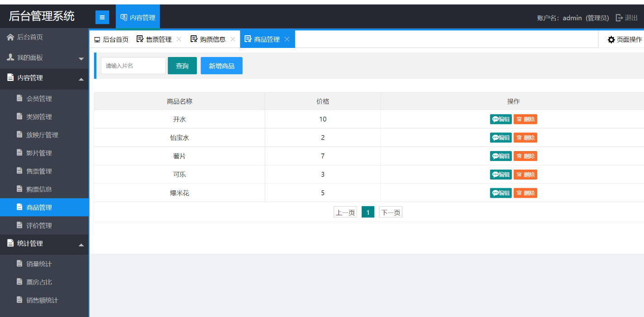Close the 商品管理 tab
644x317 pixels.
coord(287,39)
